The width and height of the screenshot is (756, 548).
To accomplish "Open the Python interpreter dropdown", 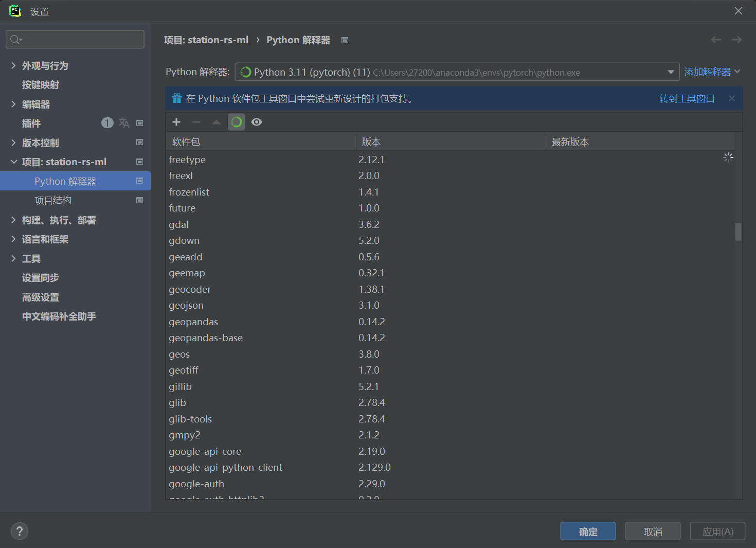I will (x=457, y=72).
